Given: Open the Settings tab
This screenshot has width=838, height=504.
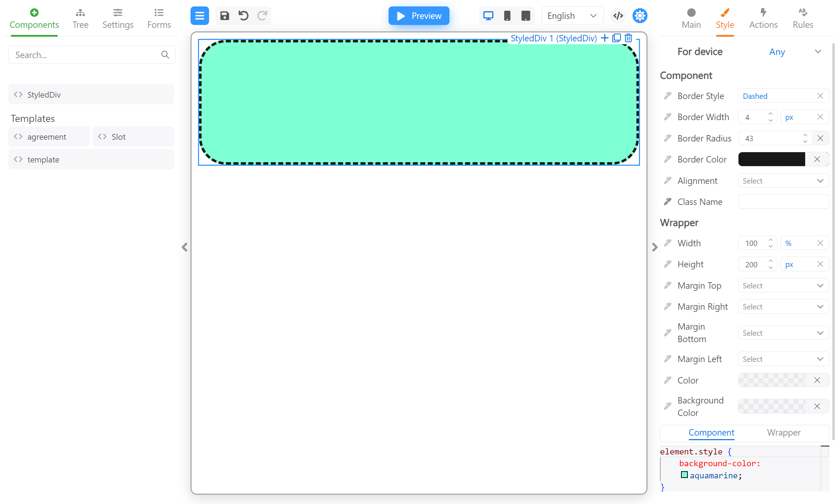Looking at the screenshot, I should tap(118, 19).
